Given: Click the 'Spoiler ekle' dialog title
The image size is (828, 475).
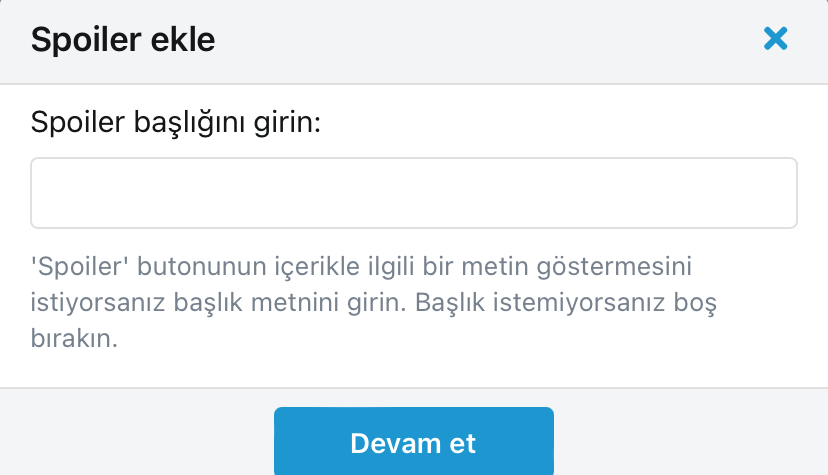Looking at the screenshot, I should [123, 41].
